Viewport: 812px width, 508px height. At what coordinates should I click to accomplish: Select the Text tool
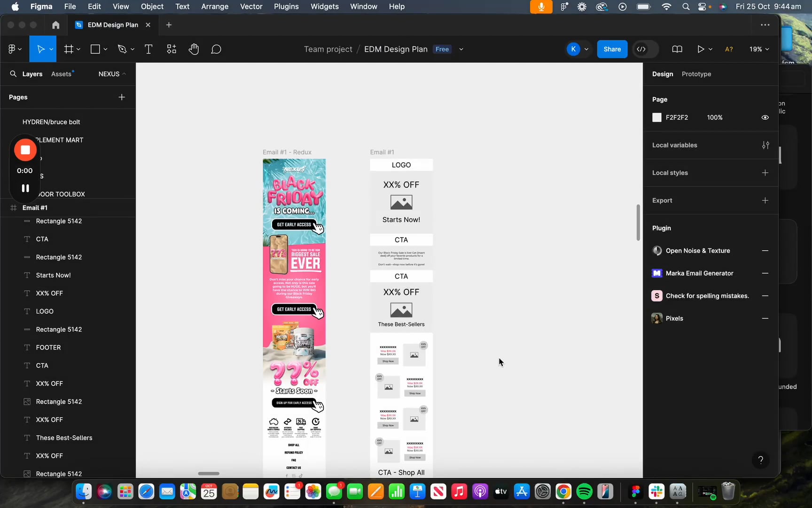pos(148,49)
